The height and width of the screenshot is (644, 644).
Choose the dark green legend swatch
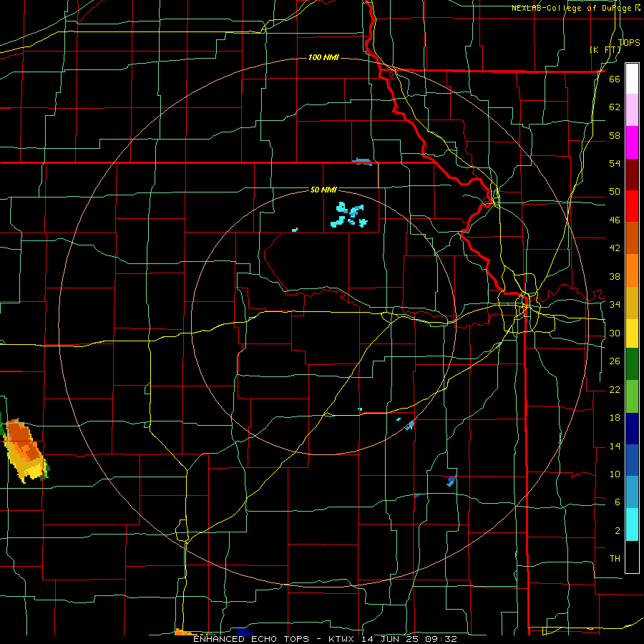[632, 364]
